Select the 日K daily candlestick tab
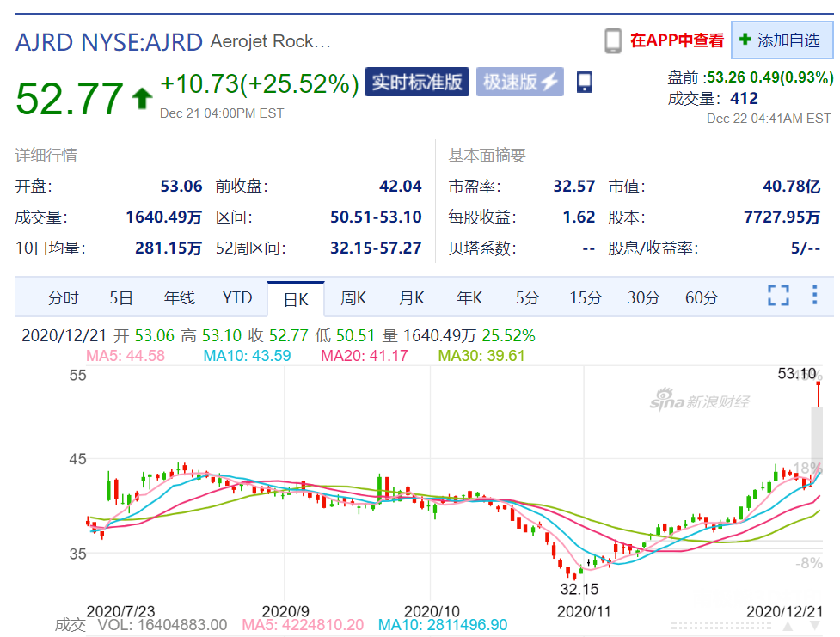The image size is (840, 637). click(x=296, y=299)
